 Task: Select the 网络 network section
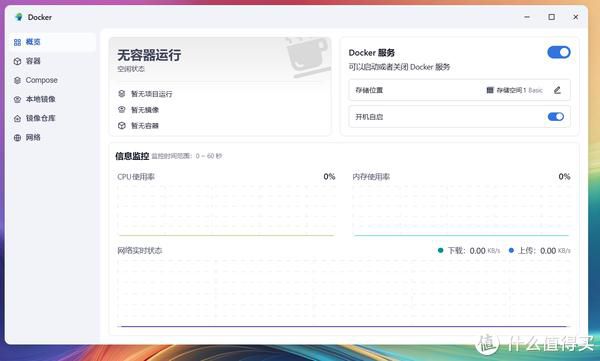52,137
